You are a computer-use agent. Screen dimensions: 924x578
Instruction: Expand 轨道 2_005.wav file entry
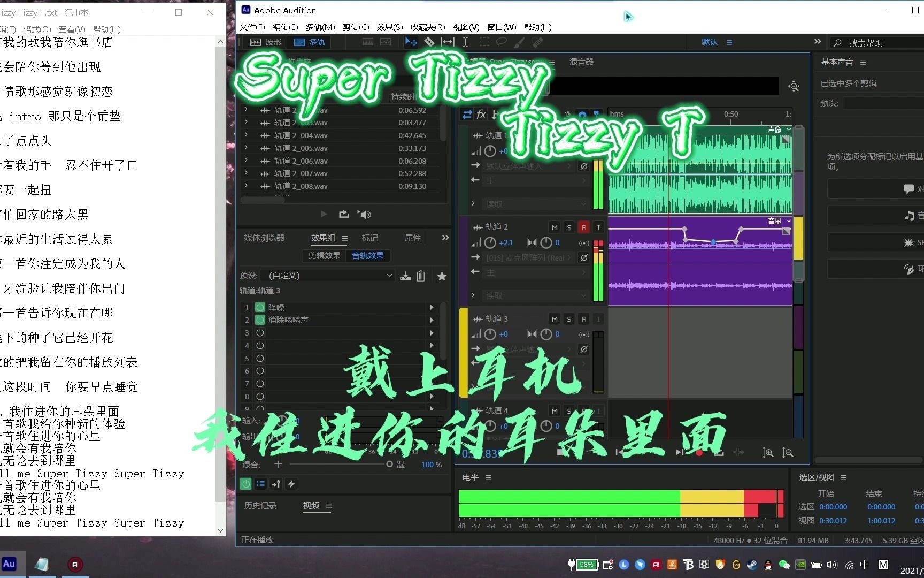pyautogui.click(x=246, y=148)
